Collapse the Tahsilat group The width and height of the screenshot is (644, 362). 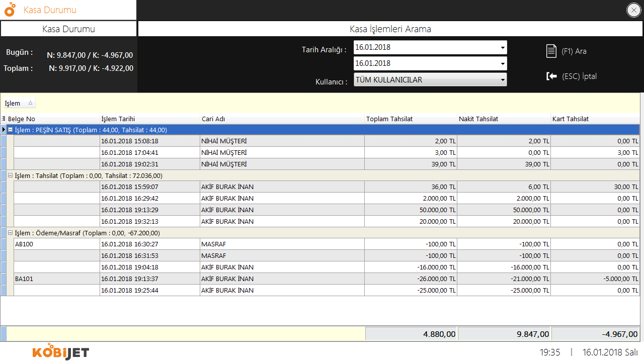click(x=10, y=175)
